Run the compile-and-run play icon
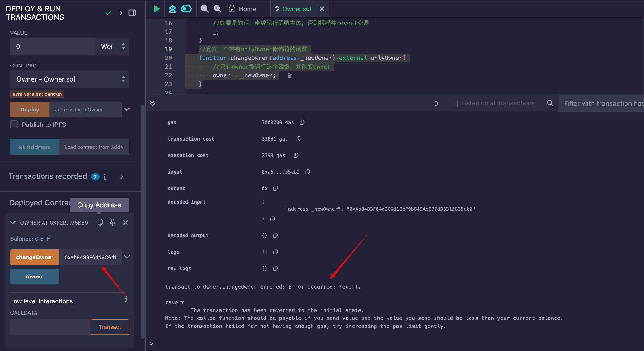The height and width of the screenshot is (351, 644). 157,9
